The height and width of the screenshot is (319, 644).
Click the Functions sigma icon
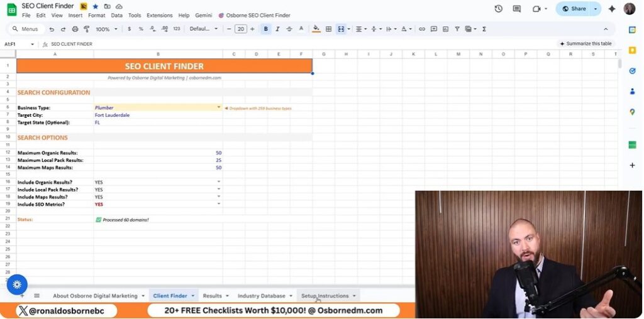[x=484, y=29]
